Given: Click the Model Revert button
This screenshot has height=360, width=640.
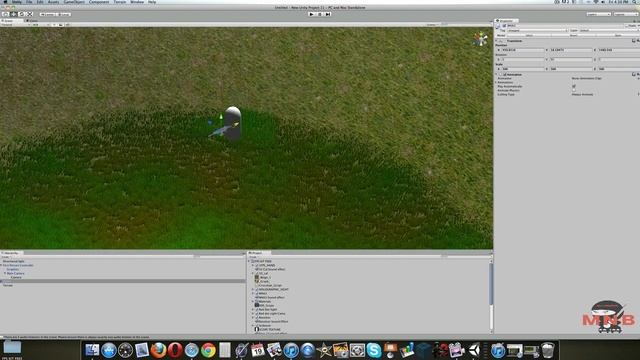Looking at the screenshot, I should 573,36.
